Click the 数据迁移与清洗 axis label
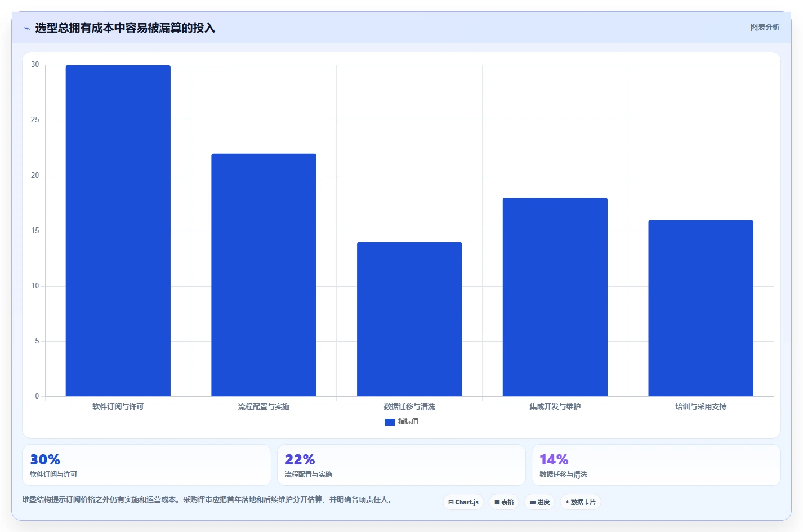 pos(409,406)
